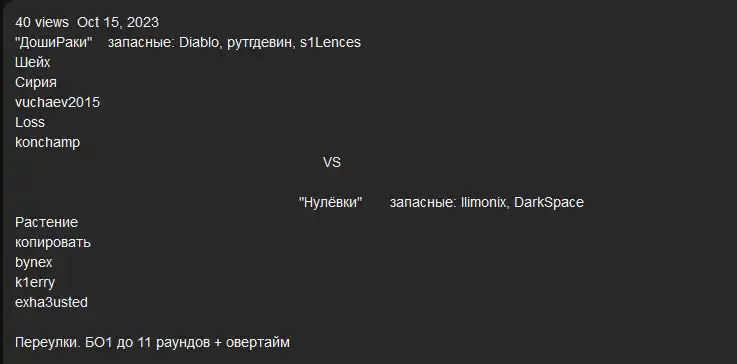Click the s1Lences substitute name
The width and height of the screenshot is (737, 364).
coord(331,42)
